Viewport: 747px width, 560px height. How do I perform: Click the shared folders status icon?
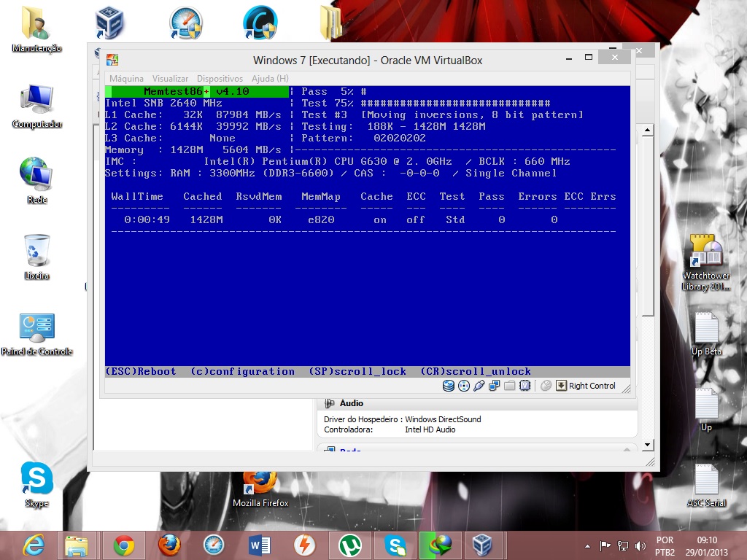[x=509, y=386]
